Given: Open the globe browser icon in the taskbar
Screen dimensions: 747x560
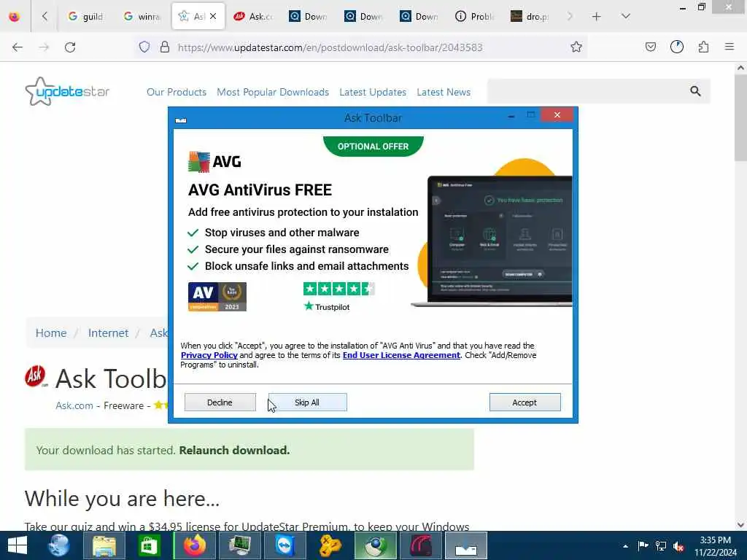Looking at the screenshot, I should tap(60, 545).
